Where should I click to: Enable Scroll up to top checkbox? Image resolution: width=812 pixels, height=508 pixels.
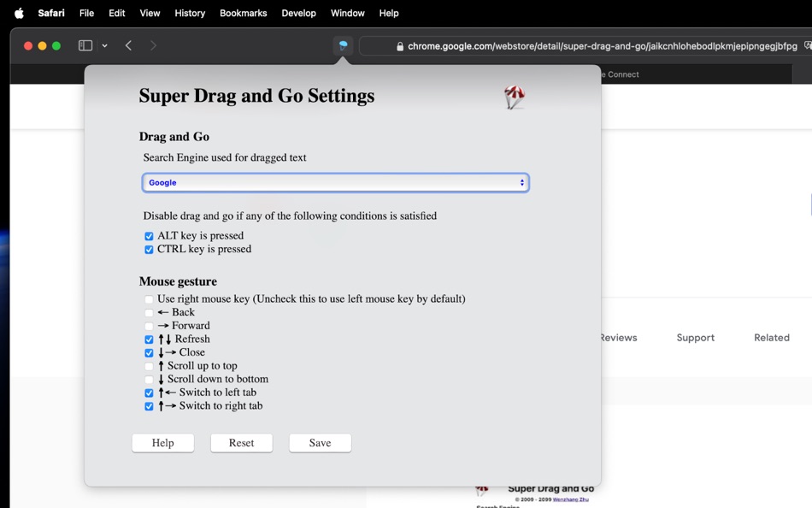click(x=149, y=367)
